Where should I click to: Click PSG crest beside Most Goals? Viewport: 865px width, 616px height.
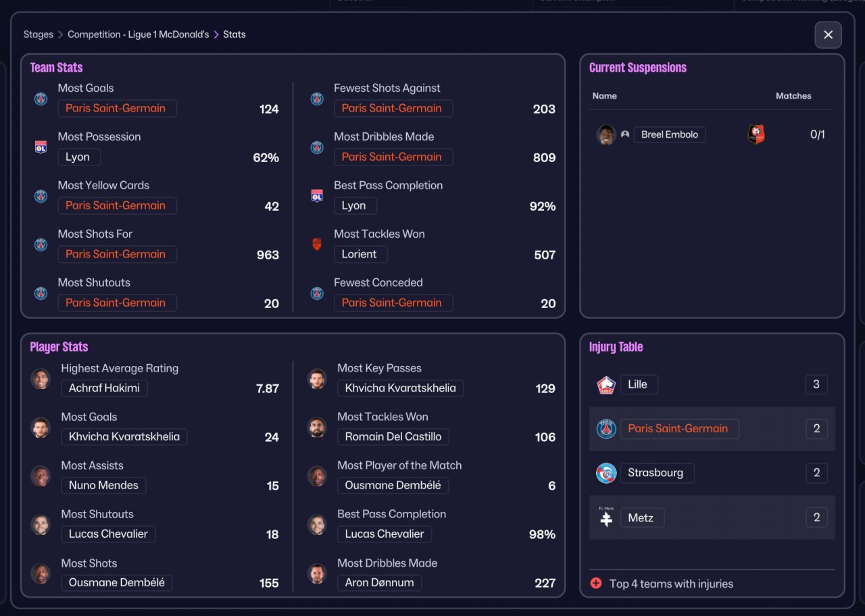[41, 99]
